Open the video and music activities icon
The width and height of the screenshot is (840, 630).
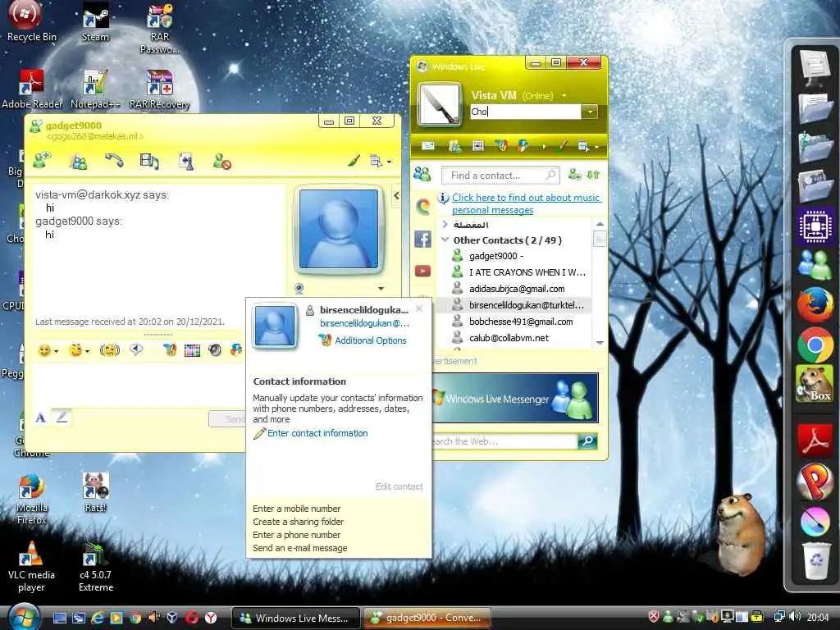[x=149, y=162]
